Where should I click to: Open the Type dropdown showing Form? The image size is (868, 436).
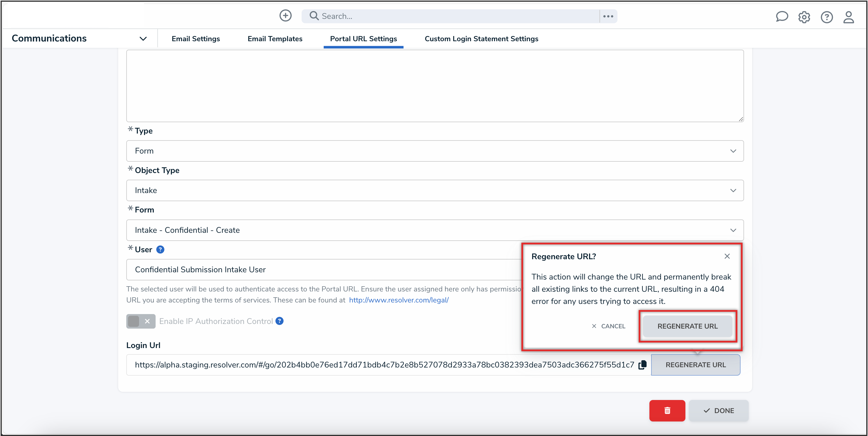(x=435, y=151)
